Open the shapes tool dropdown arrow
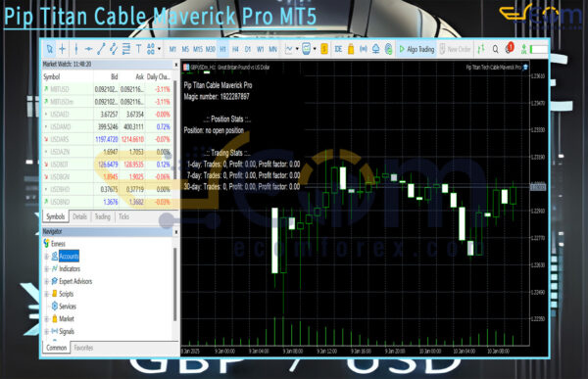588x379 pixels. (x=160, y=49)
